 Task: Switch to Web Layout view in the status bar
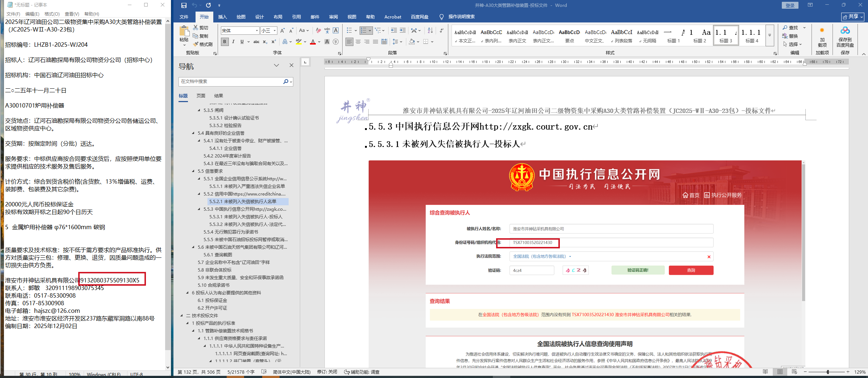[x=794, y=372]
